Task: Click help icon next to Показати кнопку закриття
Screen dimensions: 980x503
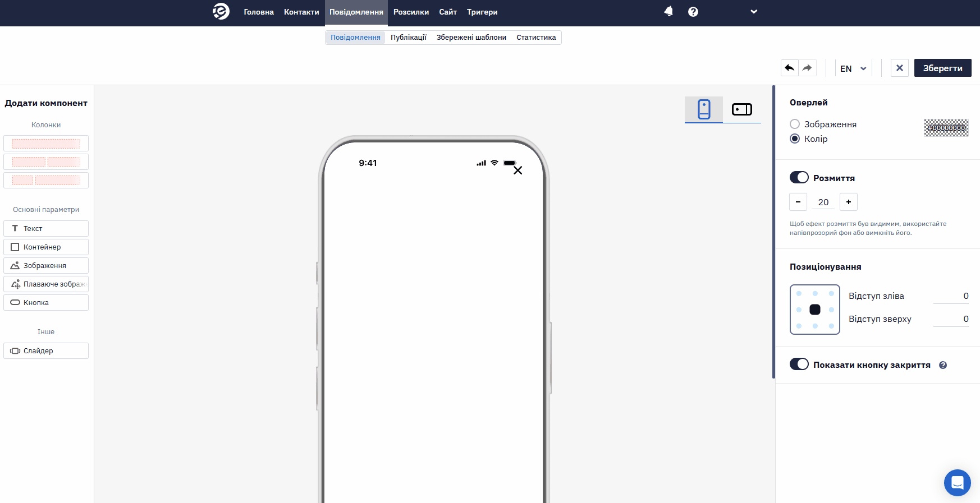Action: (x=943, y=365)
